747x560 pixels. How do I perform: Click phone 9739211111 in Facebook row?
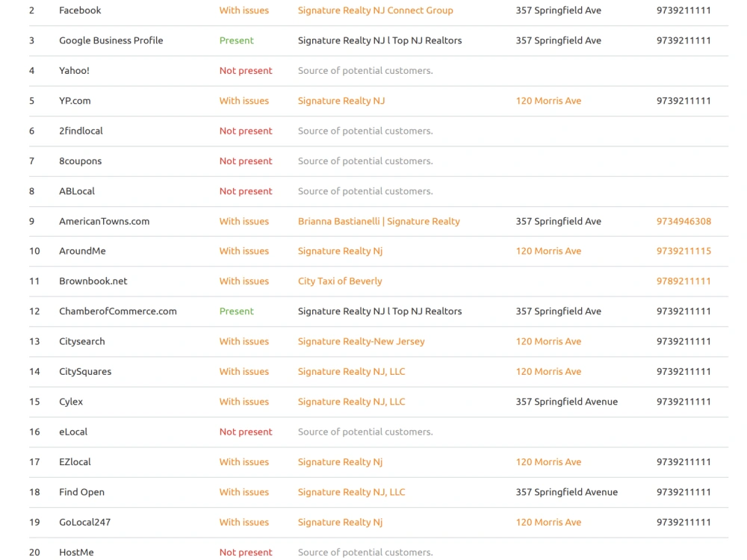[684, 10]
